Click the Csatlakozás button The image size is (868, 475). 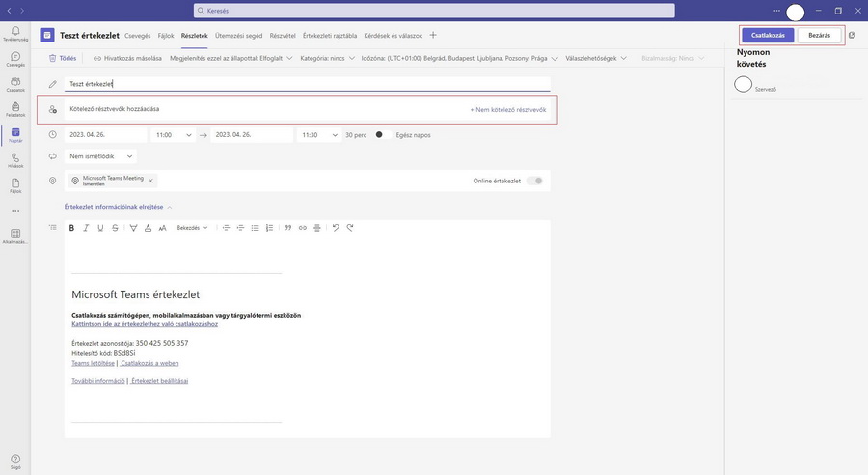point(768,35)
